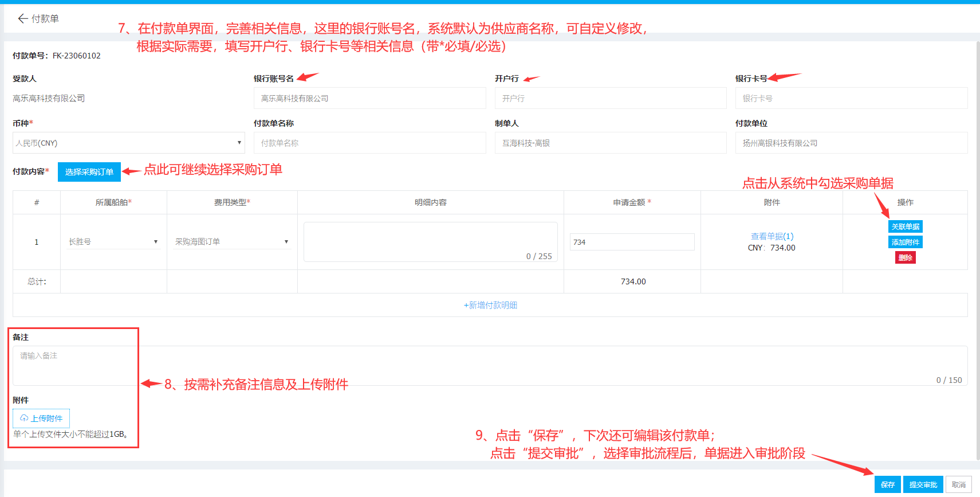Click the vertical scrollbar on the right edge
The image size is (980, 497).
978,251
